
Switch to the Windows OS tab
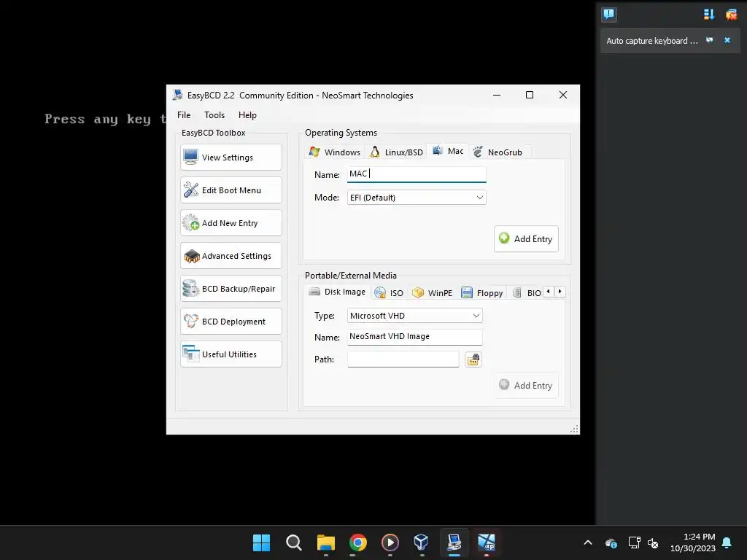pyautogui.click(x=334, y=152)
